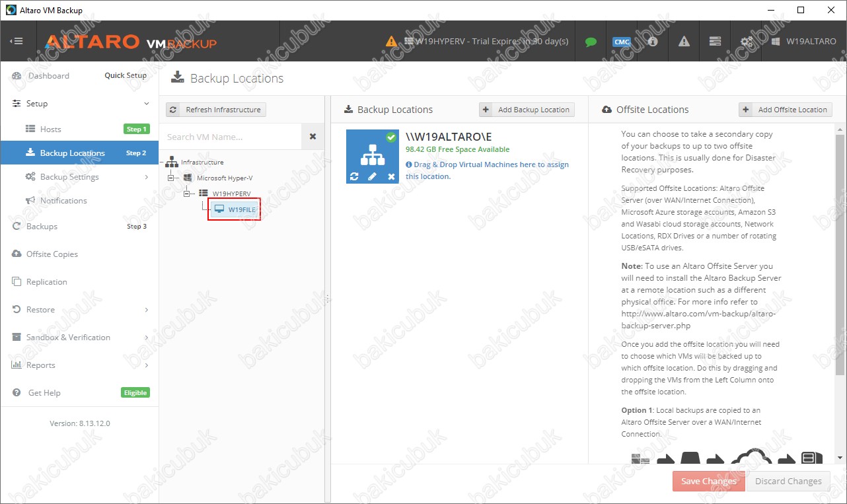Click the Add Offsite Location button

click(x=786, y=110)
